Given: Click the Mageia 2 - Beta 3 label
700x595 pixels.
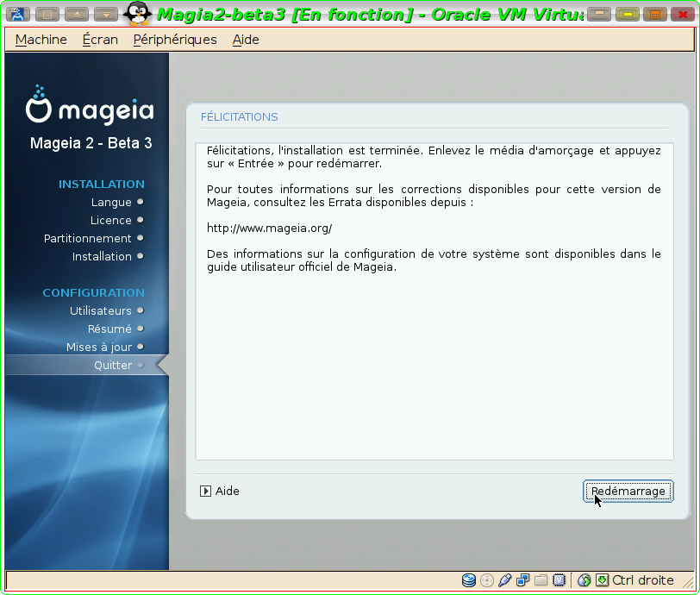Looking at the screenshot, I should 91,143.
